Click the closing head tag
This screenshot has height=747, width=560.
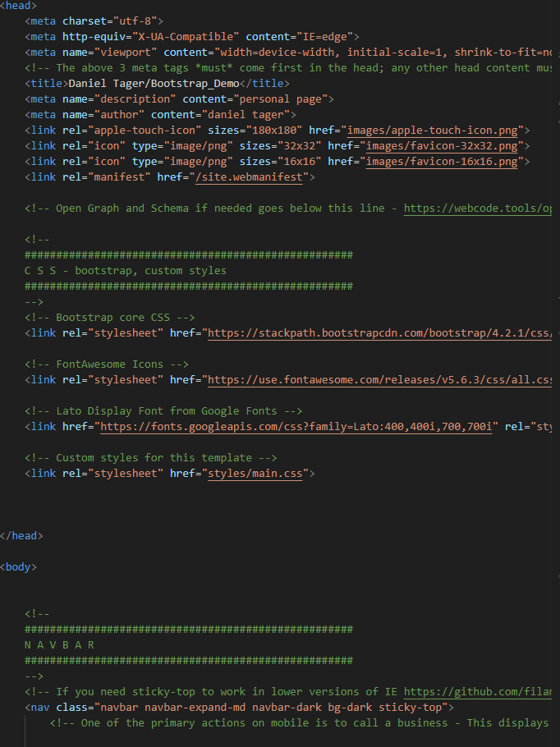tap(21, 536)
